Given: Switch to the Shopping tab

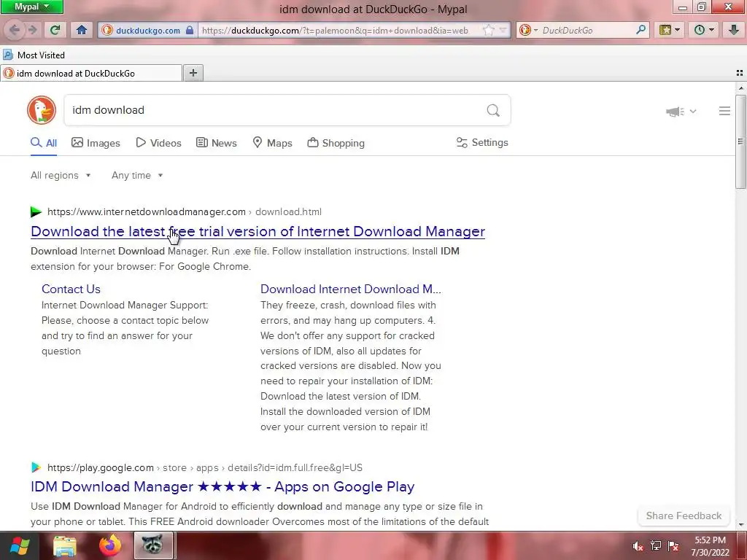Looking at the screenshot, I should pyautogui.click(x=336, y=143).
